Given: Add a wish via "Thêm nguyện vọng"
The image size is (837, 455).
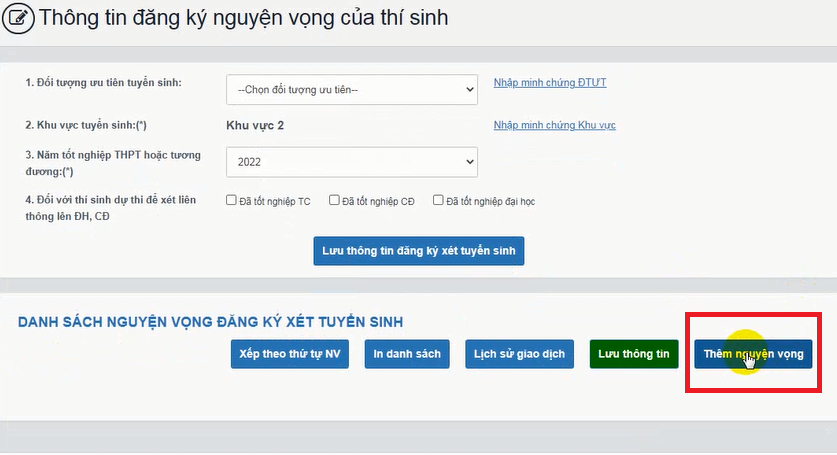Looking at the screenshot, I should 753,355.
